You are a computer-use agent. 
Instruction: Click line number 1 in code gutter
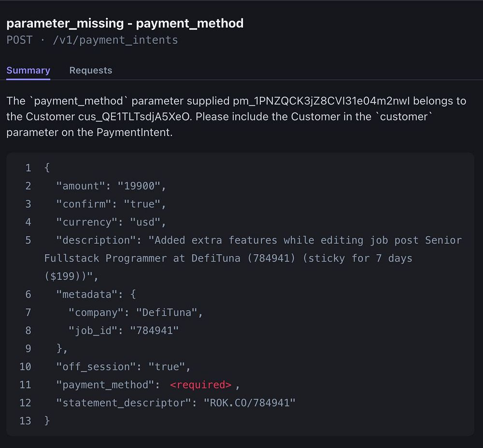pyautogui.click(x=28, y=168)
